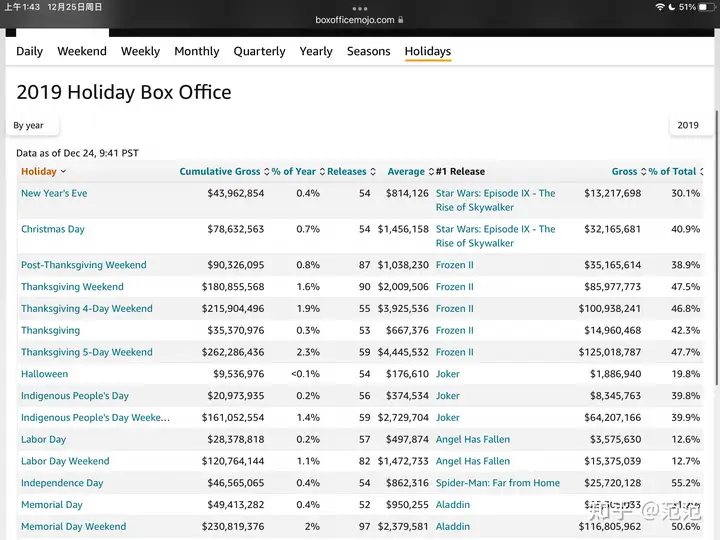This screenshot has width=720, height=540.
Task: Select the Data as of Dec 24 text
Action: [77, 153]
